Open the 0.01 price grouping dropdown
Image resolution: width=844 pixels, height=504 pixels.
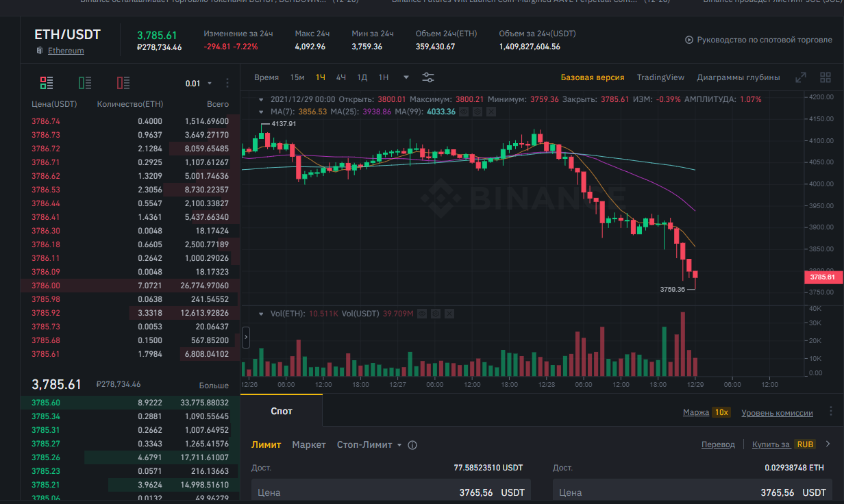199,84
